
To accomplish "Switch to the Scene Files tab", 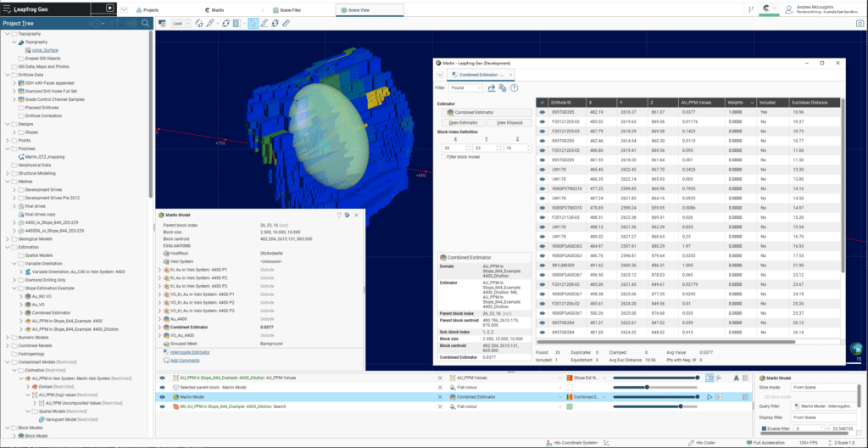I will click(x=292, y=9).
